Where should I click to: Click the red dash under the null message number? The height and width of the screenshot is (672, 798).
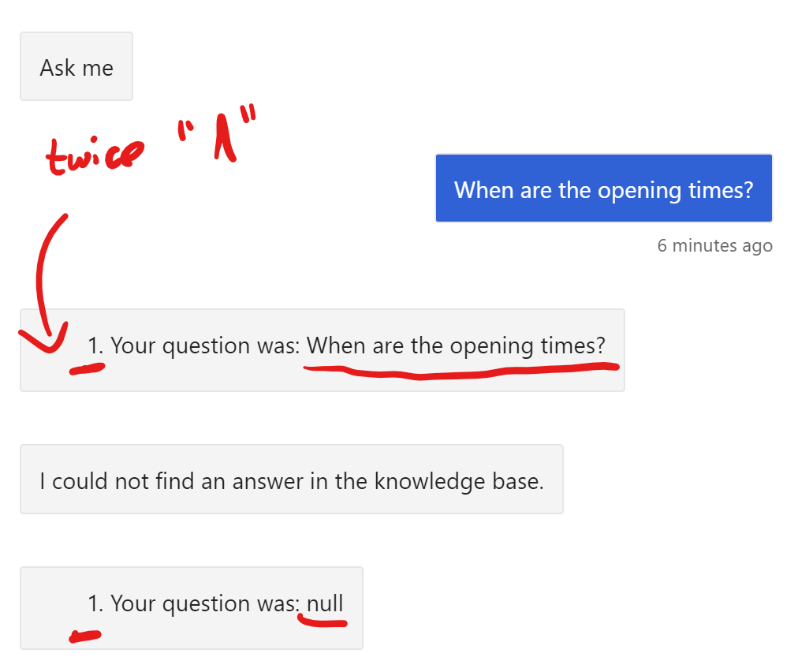tap(85, 636)
